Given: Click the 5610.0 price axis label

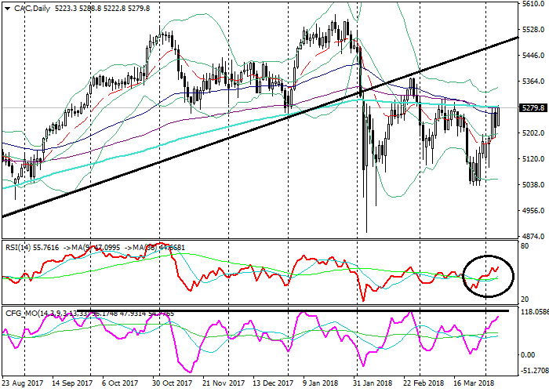Looking at the screenshot, I should [x=533, y=4].
